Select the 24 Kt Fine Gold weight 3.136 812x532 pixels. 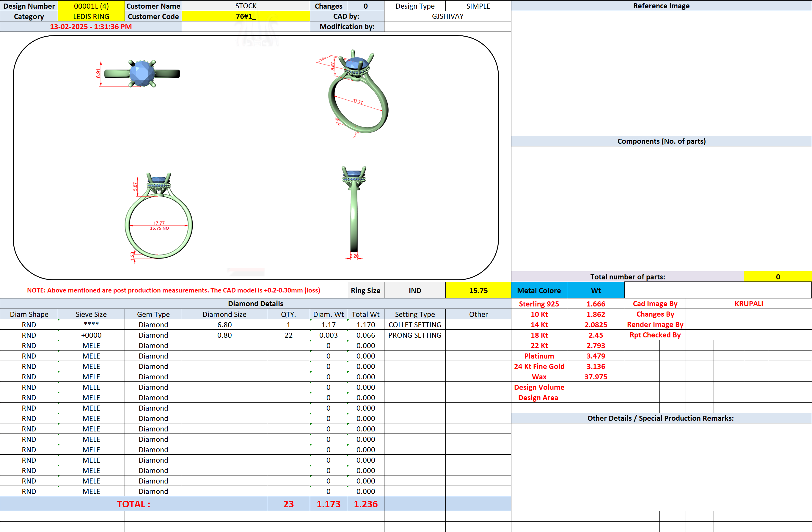pos(596,366)
